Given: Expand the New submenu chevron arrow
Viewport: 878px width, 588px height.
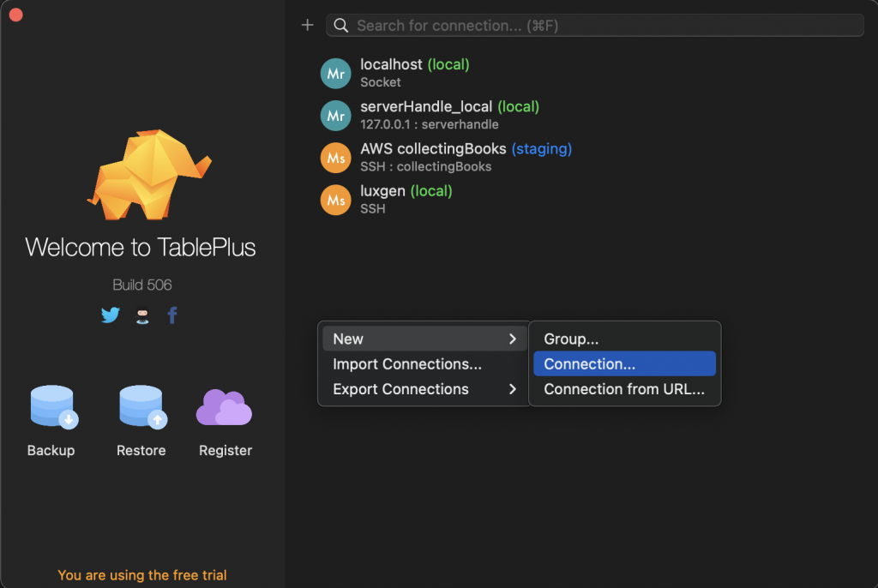Looking at the screenshot, I should click(513, 339).
